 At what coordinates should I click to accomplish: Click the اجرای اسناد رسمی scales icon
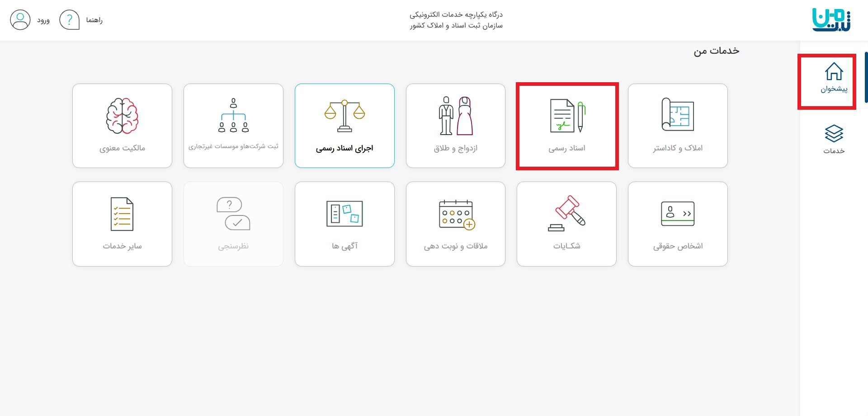344,116
